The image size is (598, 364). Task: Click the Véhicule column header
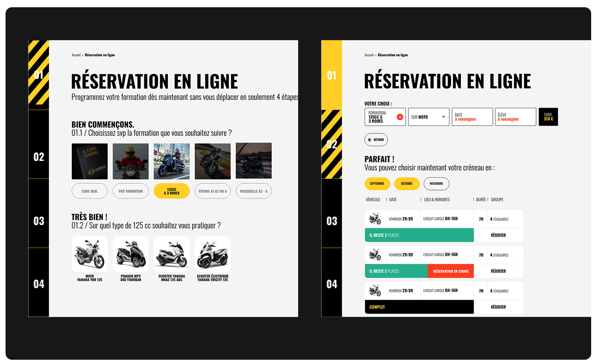click(x=373, y=200)
